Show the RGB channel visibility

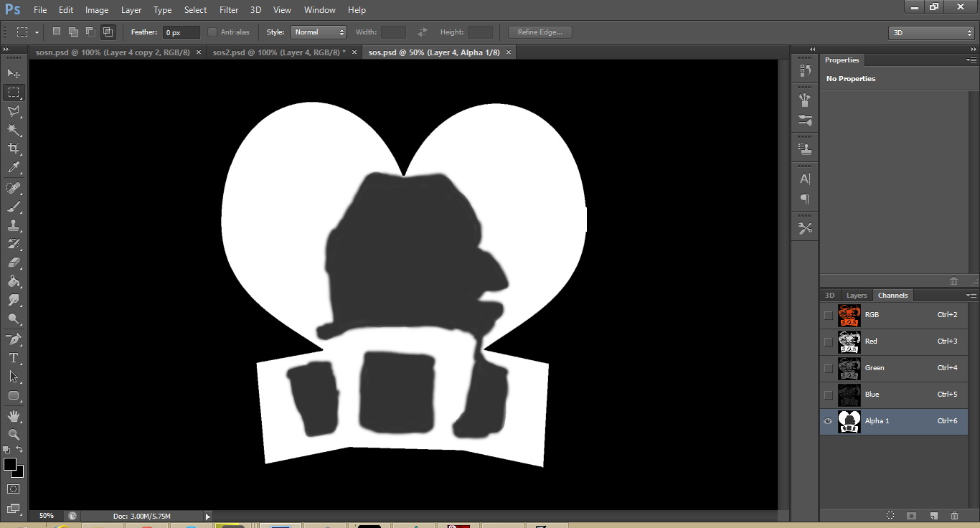click(x=828, y=315)
